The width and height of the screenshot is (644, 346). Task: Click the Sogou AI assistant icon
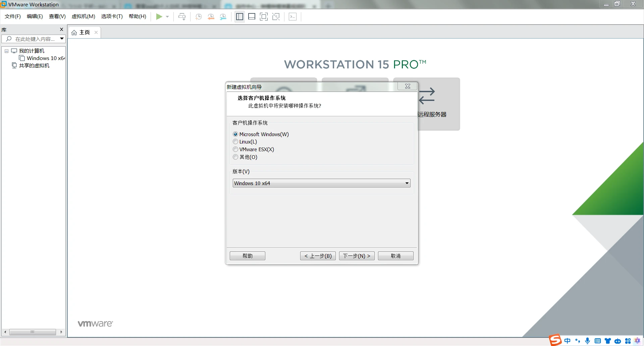point(638,341)
